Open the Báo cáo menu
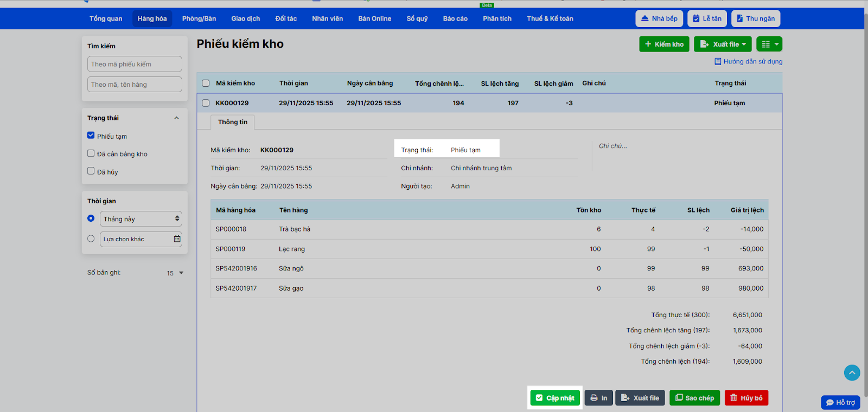Viewport: 868px width, 412px height. coord(455,18)
